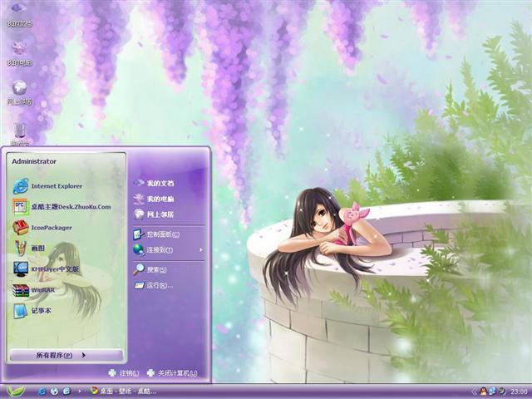532x399 pixels.
Task: Open 网上邻居 in Start menu right pane
Action: [154, 214]
